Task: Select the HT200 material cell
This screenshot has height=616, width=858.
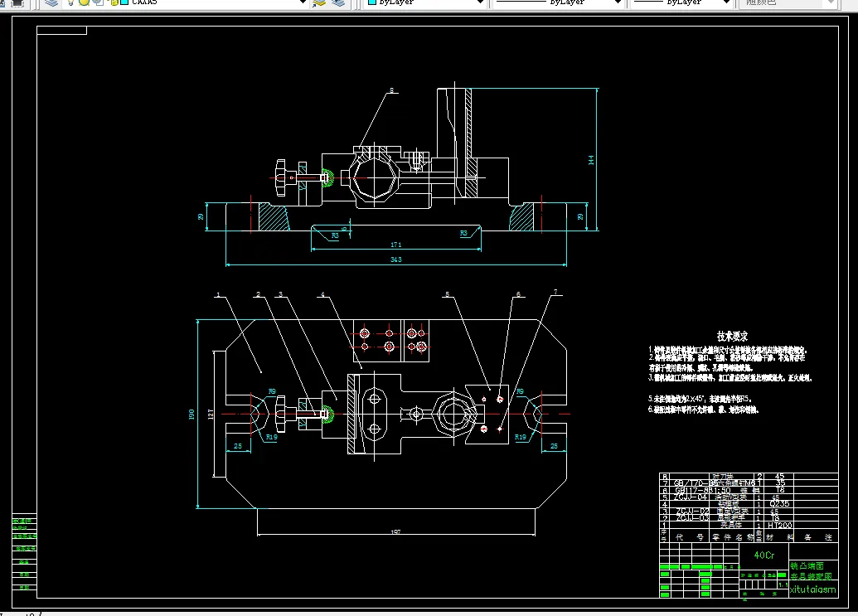Action: click(780, 525)
